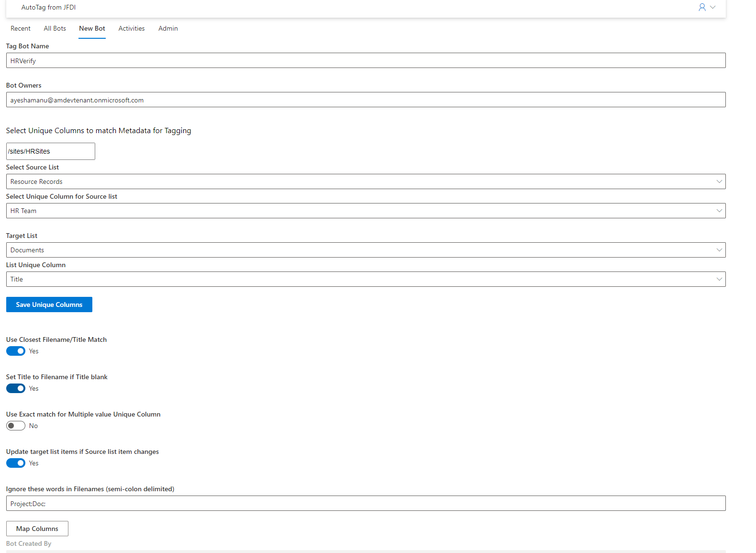
Task: Click the Map Columns button
Action: [x=37, y=529]
